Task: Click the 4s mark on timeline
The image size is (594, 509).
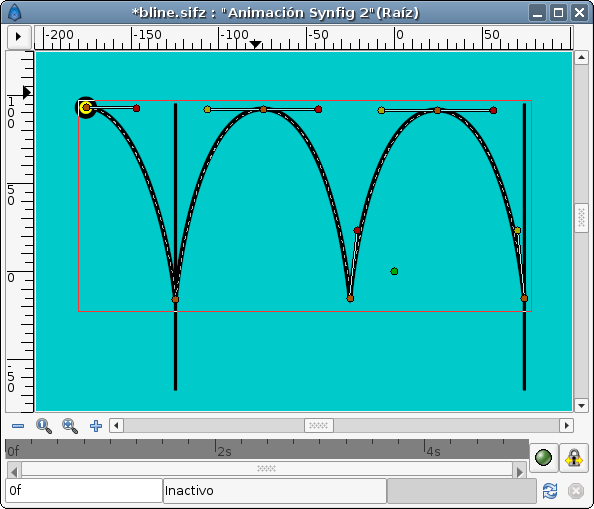Action: point(433,451)
